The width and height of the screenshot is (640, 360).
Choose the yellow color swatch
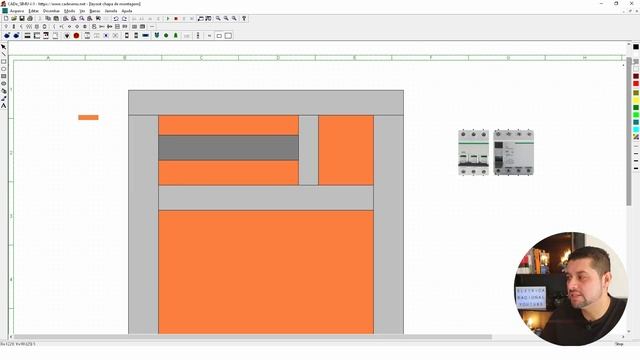636,100
